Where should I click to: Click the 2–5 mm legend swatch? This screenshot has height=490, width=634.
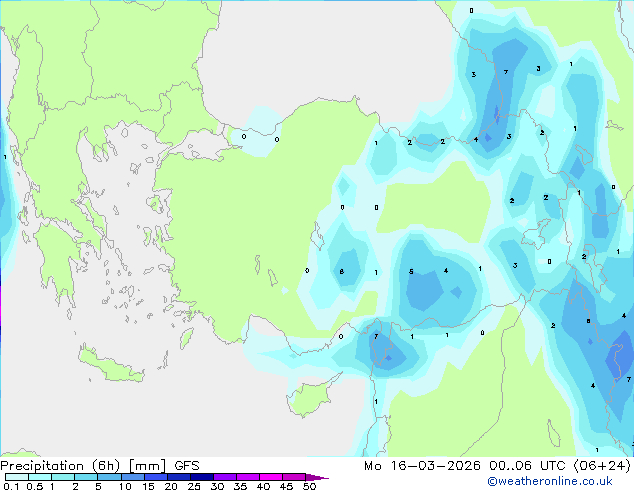pos(86,477)
